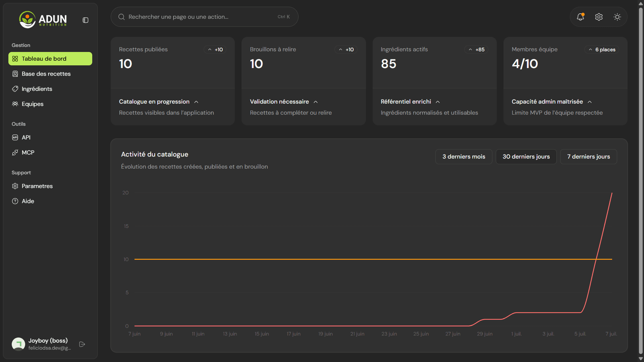Click the Activité du catalogue heading
Viewport: 644px width, 362px height.
pos(154,154)
